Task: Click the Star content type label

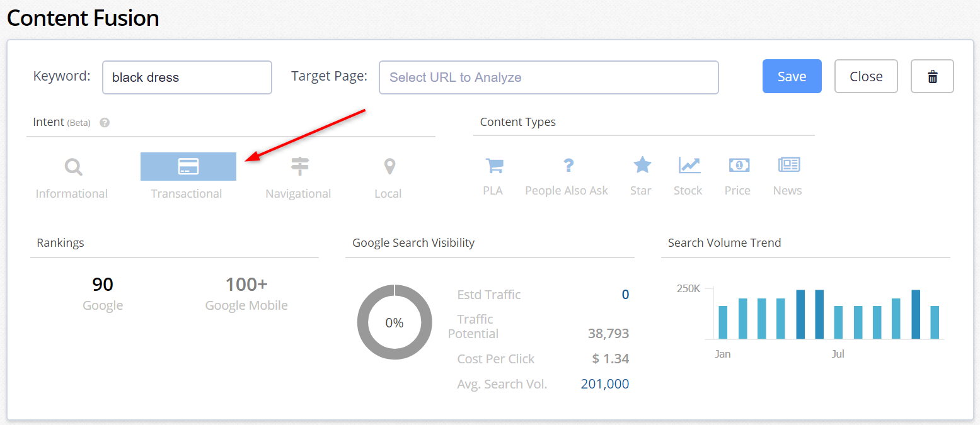Action: pyautogui.click(x=641, y=191)
